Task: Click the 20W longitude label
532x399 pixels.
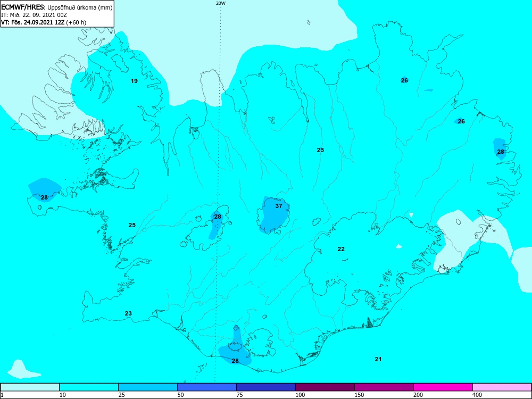Action: pos(221,3)
